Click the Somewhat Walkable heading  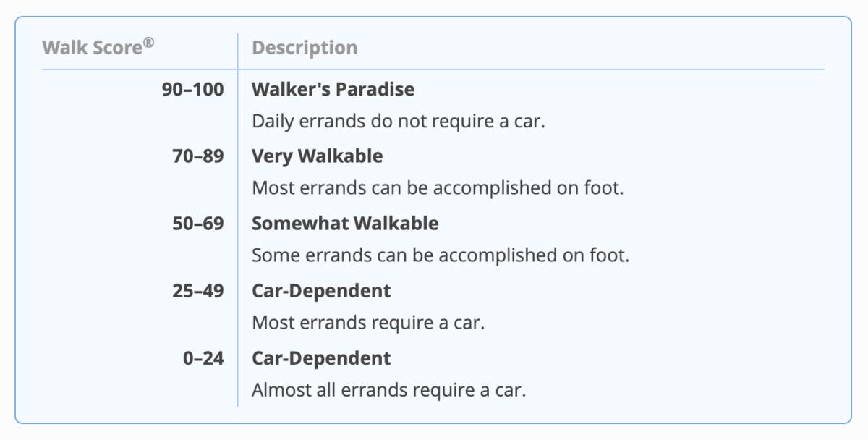[345, 223]
